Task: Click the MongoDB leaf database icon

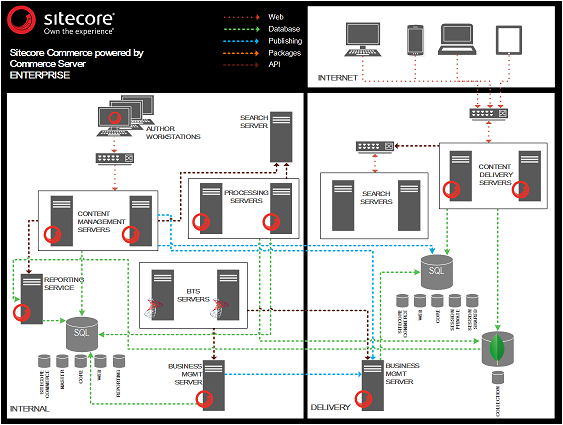Action: coord(497,349)
